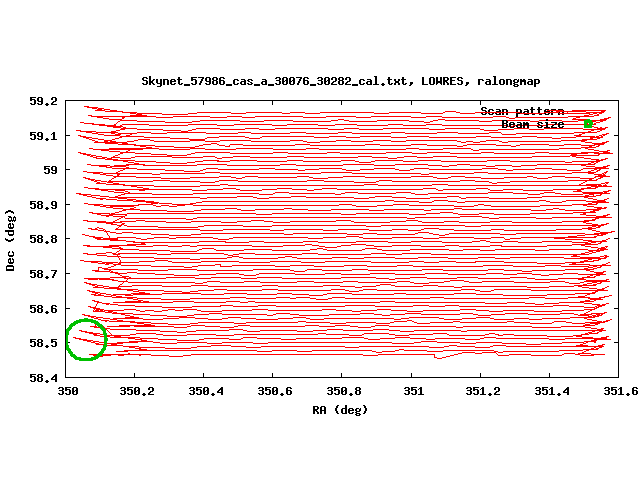
Task: Click the 350 RA tick label
Action: point(68,391)
